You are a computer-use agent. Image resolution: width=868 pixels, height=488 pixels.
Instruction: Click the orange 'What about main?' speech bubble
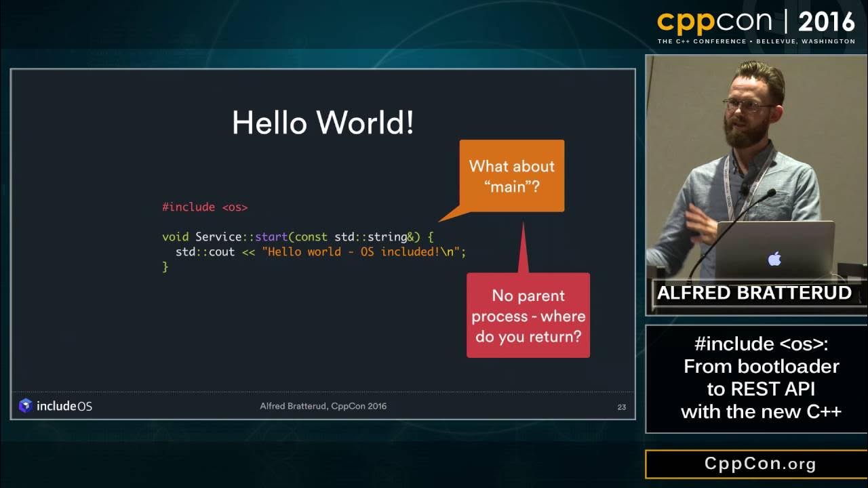[x=511, y=175]
